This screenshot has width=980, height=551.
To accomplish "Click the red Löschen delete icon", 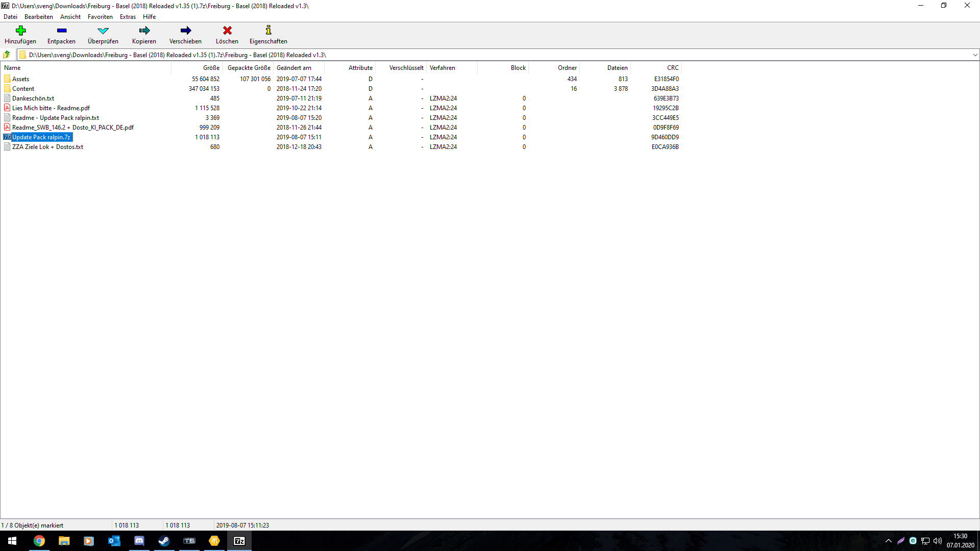I will coord(227,31).
